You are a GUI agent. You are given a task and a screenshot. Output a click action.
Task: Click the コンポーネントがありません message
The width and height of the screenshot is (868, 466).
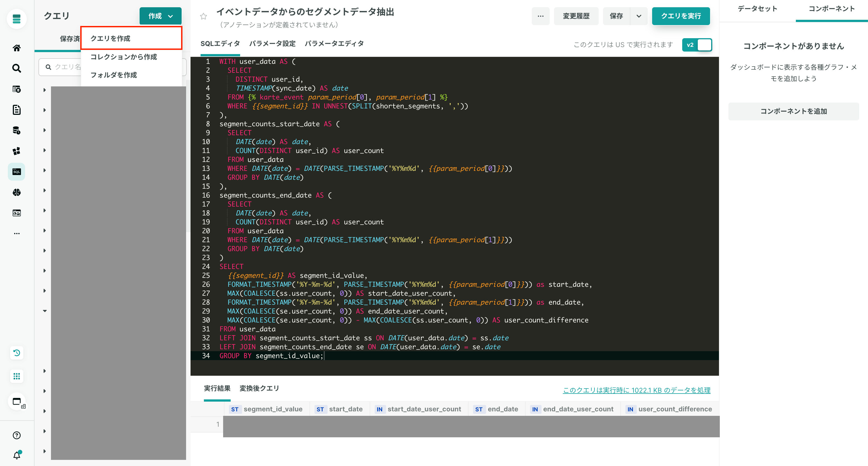pos(793,46)
